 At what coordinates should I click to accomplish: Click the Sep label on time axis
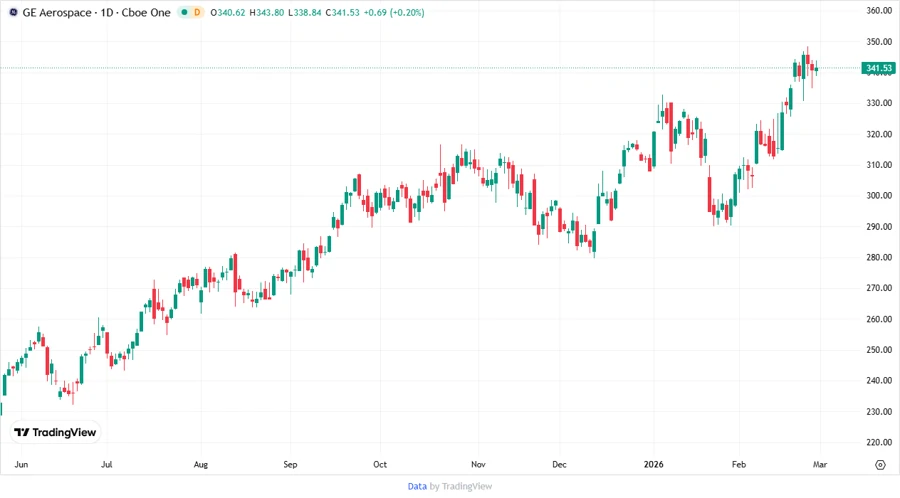coord(290,464)
